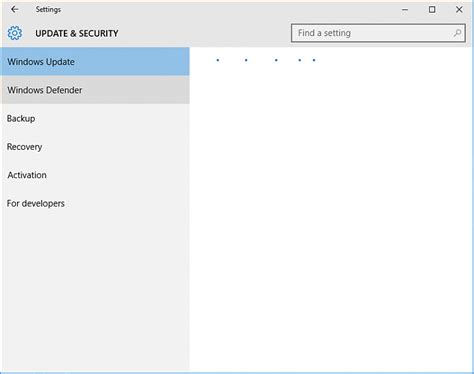Click the search magnifier icon
Image resolution: width=474 pixels, height=374 pixels.
[x=457, y=33]
